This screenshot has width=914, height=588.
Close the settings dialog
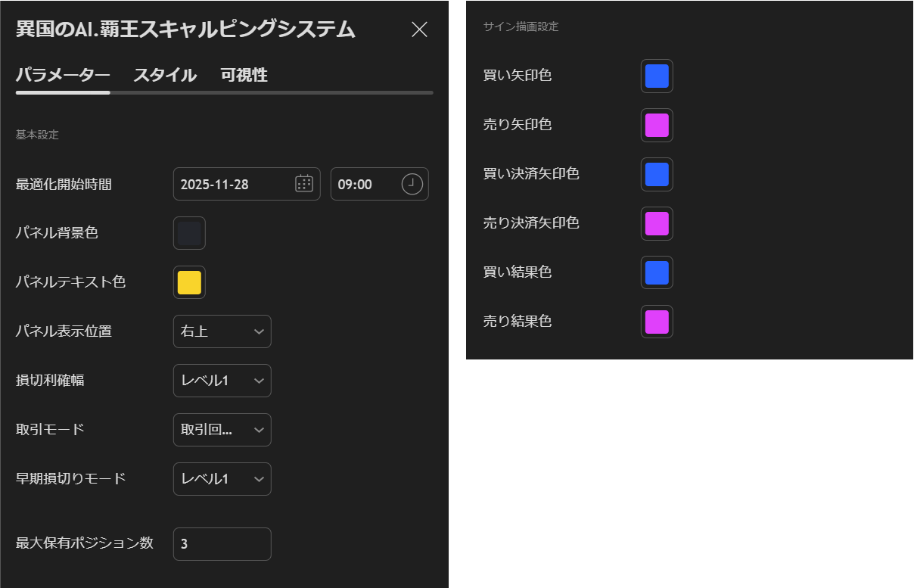point(420,30)
